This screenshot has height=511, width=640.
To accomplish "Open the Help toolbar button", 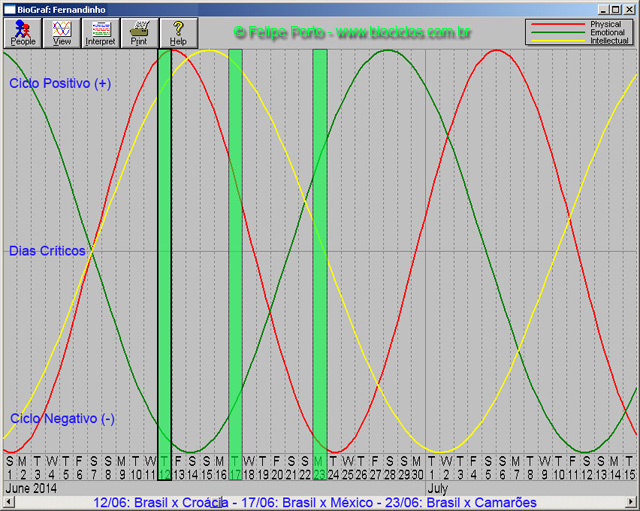I will tap(178, 33).
